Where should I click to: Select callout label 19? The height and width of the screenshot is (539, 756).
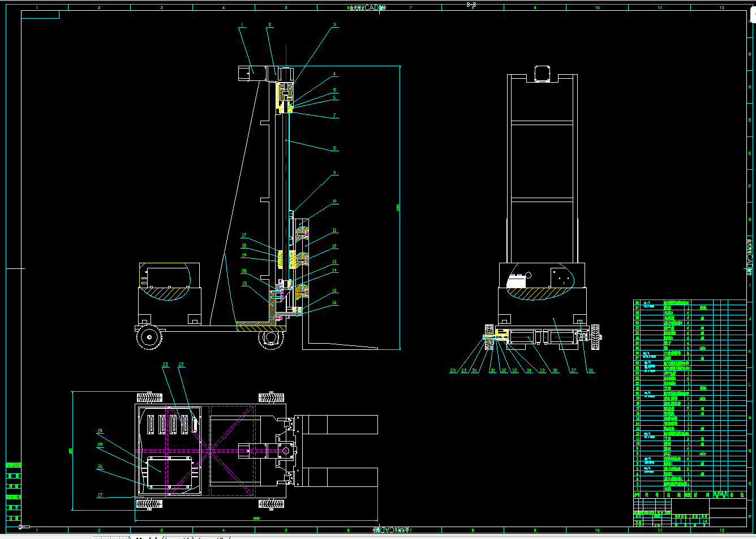point(244,255)
